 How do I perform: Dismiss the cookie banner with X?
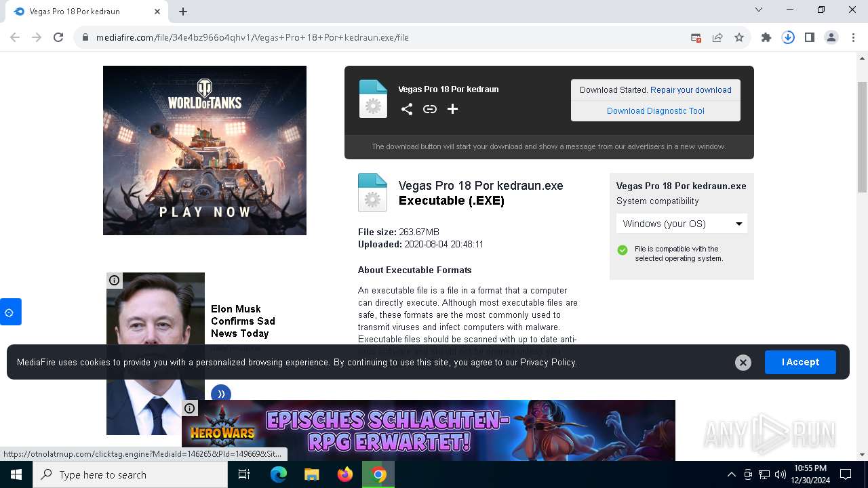pos(743,363)
